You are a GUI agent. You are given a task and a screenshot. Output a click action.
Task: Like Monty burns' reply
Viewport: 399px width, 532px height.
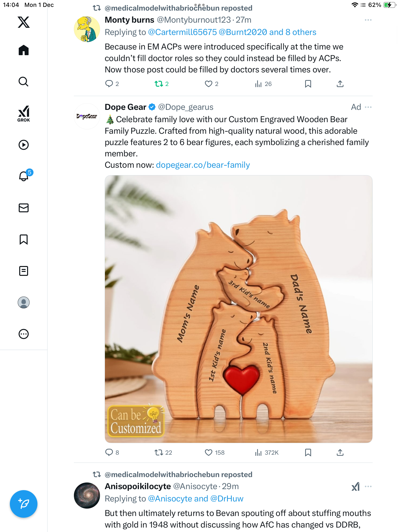[208, 84]
